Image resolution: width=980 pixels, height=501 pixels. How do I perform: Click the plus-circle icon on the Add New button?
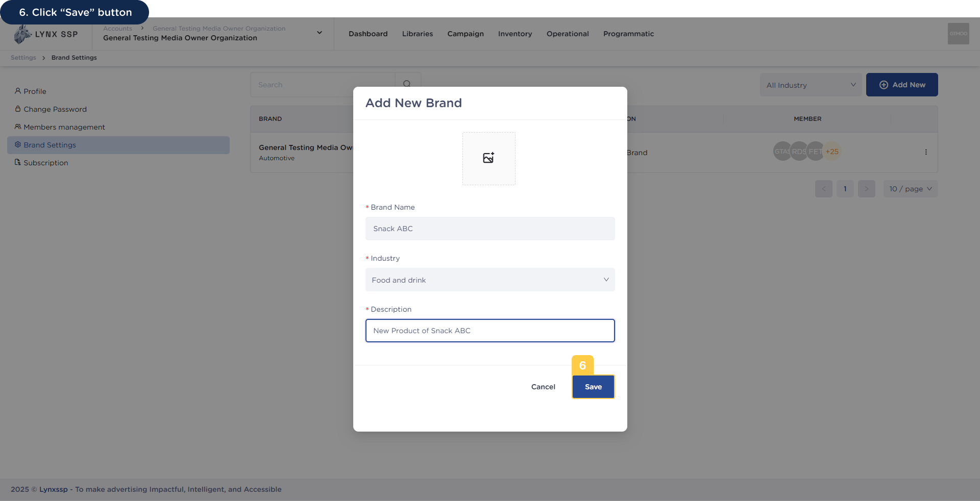884,85
